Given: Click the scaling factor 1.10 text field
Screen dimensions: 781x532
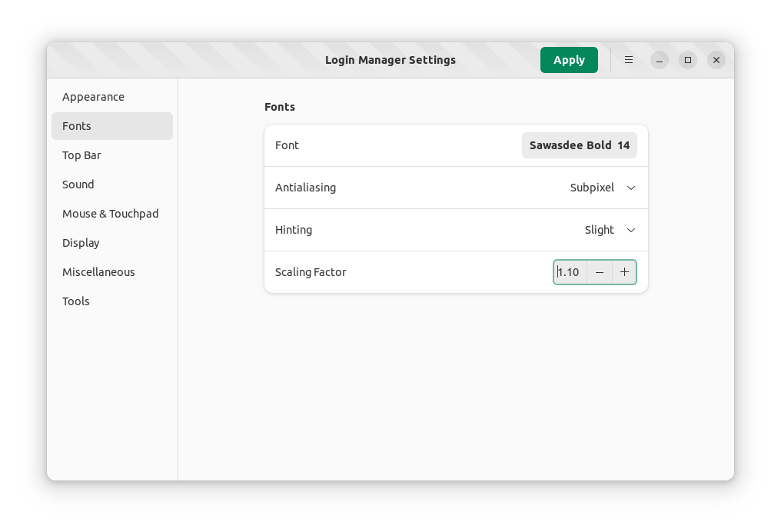Looking at the screenshot, I should point(570,272).
